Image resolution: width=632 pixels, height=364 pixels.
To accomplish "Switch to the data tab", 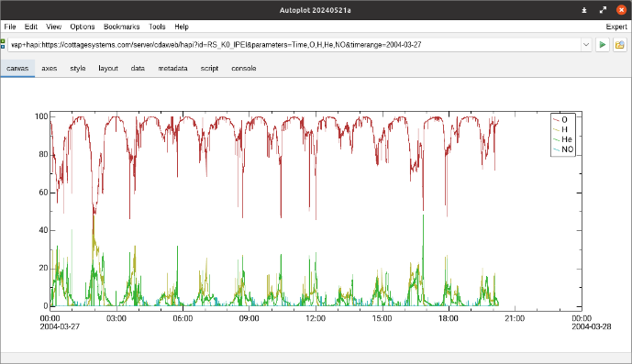I will (x=138, y=68).
